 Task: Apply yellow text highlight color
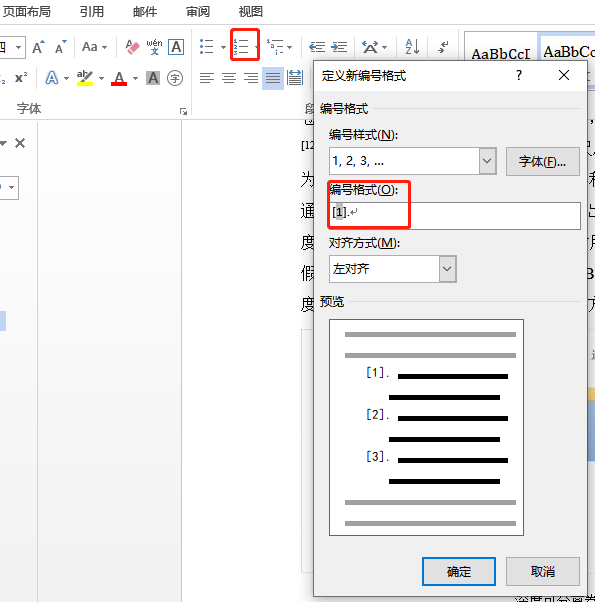(85, 78)
